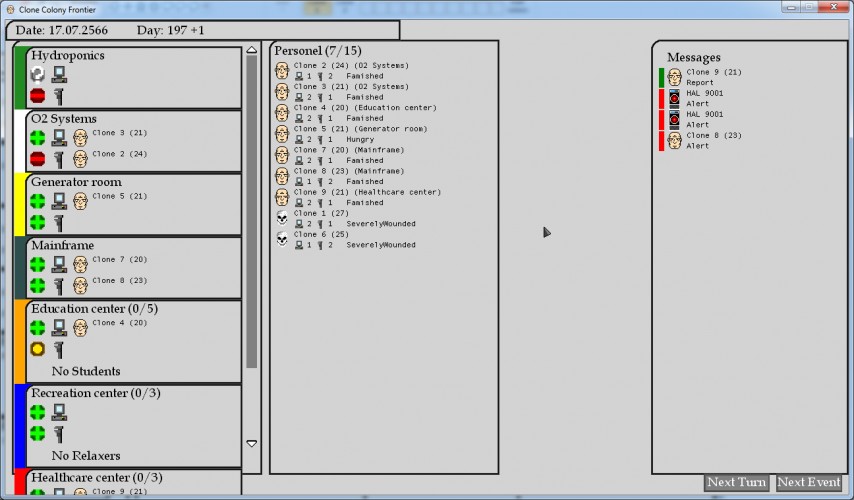Screen dimensions: 854x500
Task: Click the Next Event button
Action: pos(809,483)
